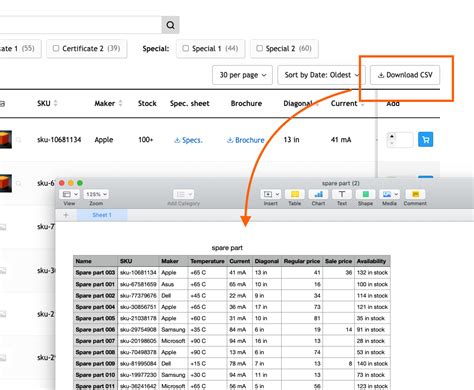Click Shape icon in Numbers toolbar
This screenshot has width=474, height=390.
[365, 194]
